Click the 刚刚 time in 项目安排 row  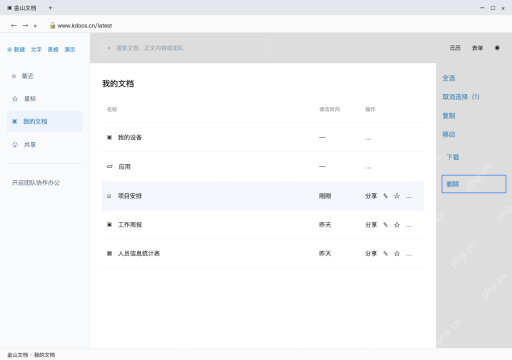click(x=325, y=196)
